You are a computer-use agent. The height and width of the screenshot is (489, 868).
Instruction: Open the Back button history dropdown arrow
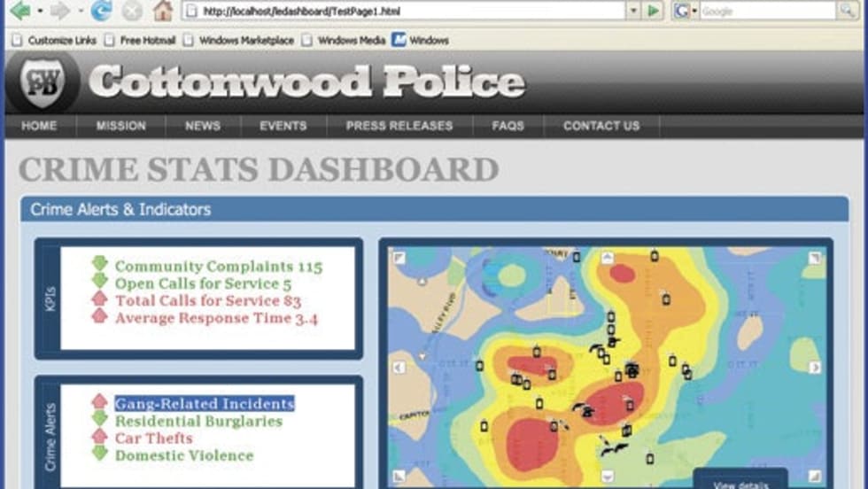[x=40, y=12]
